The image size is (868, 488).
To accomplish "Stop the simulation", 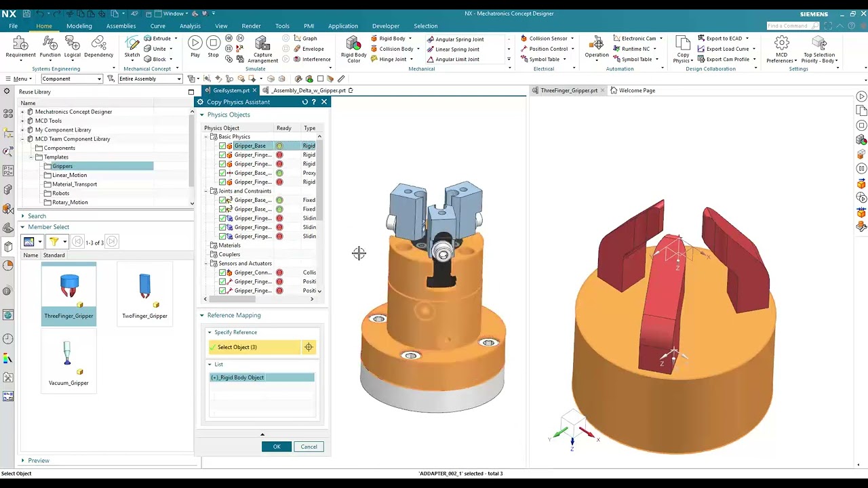I will click(213, 47).
